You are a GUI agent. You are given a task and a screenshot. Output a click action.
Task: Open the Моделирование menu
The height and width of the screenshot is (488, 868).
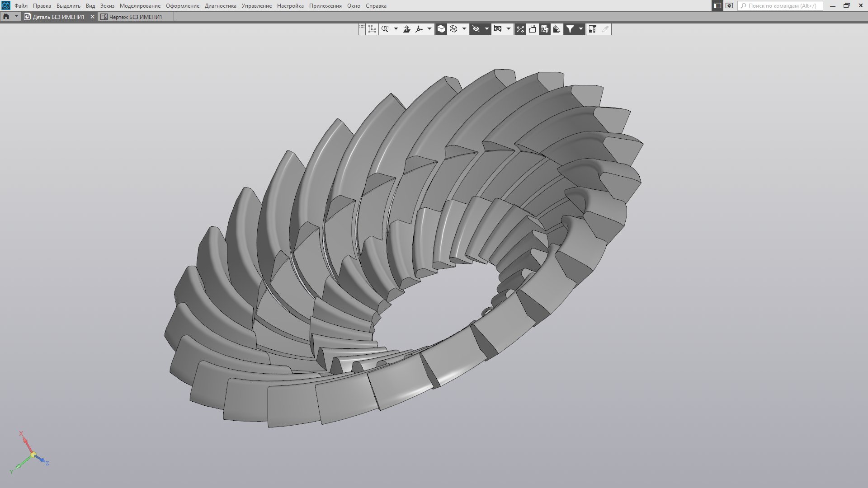tap(140, 6)
